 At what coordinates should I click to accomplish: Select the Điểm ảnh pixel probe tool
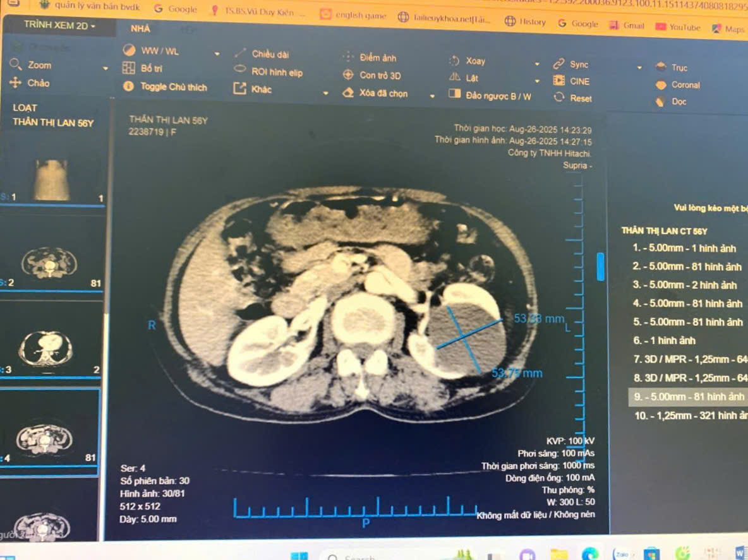[x=377, y=57]
